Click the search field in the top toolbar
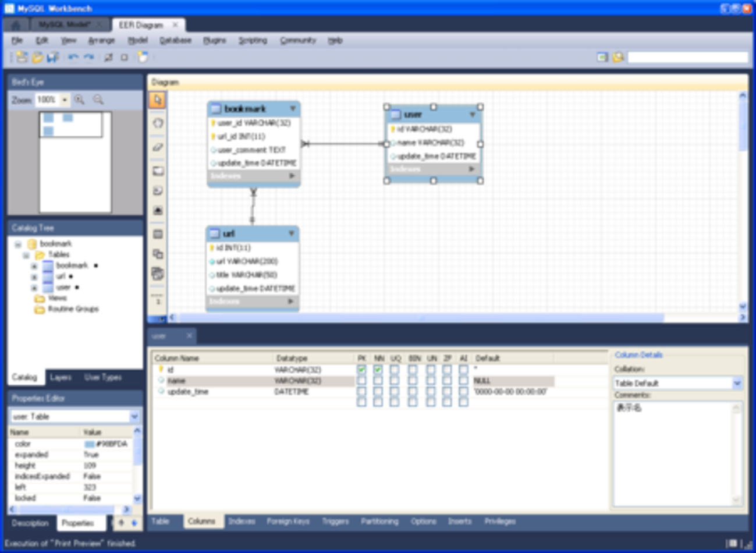 (688, 57)
